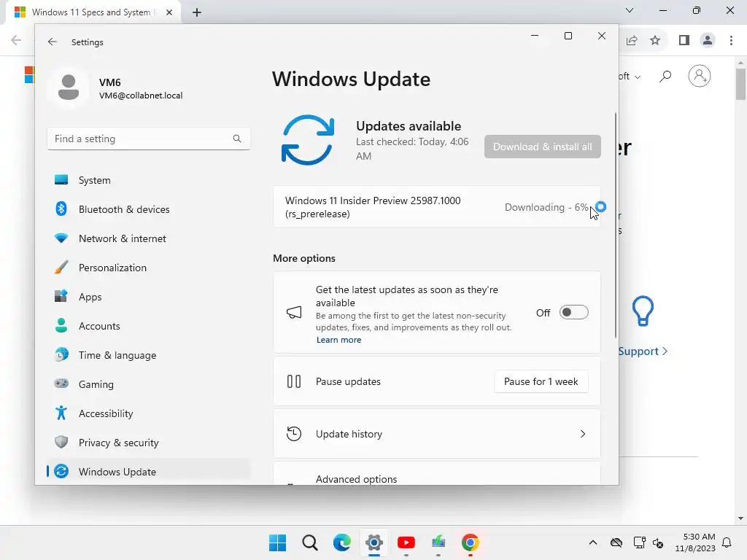Toggle Get the latest updates switch
This screenshot has width=747, height=560.
pos(573,312)
